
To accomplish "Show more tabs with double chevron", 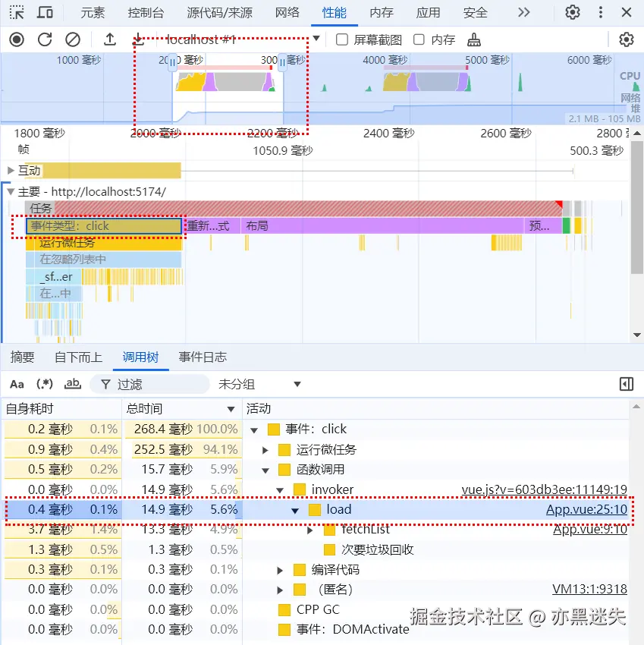I will click(x=524, y=13).
